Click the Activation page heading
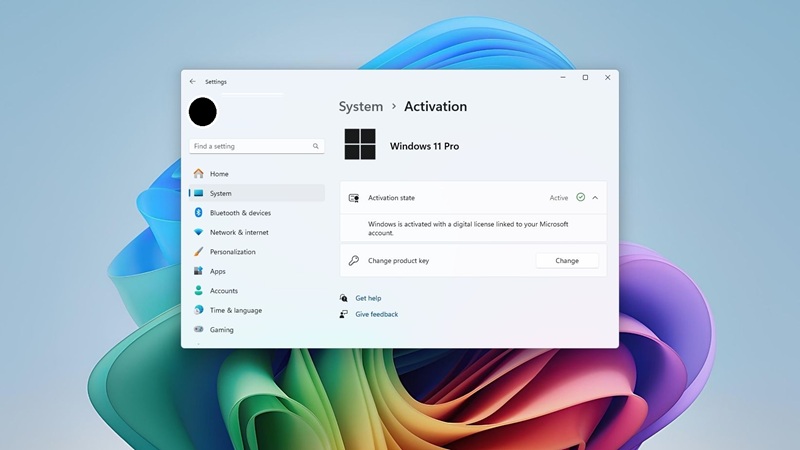 [435, 106]
